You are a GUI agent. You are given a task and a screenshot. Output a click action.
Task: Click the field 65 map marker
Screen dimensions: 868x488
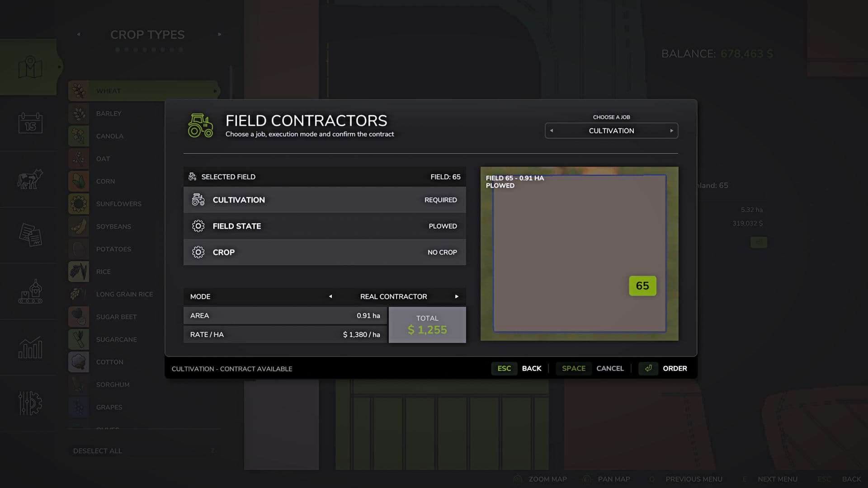point(642,286)
